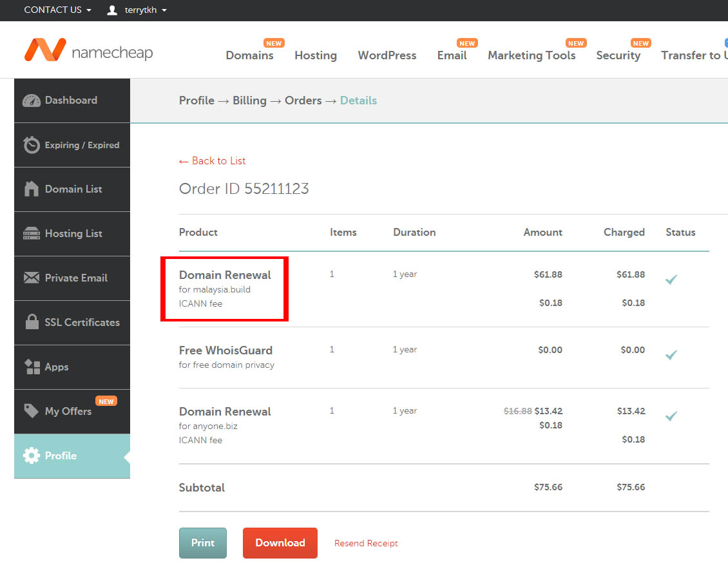Open Domain List in sidebar
Image resolution: width=728 pixels, height=565 pixels.
pos(72,189)
